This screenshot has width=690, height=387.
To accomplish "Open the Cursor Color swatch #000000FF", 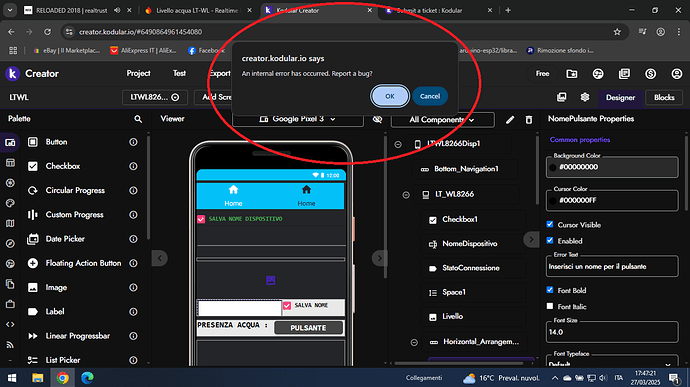I will [x=553, y=201].
